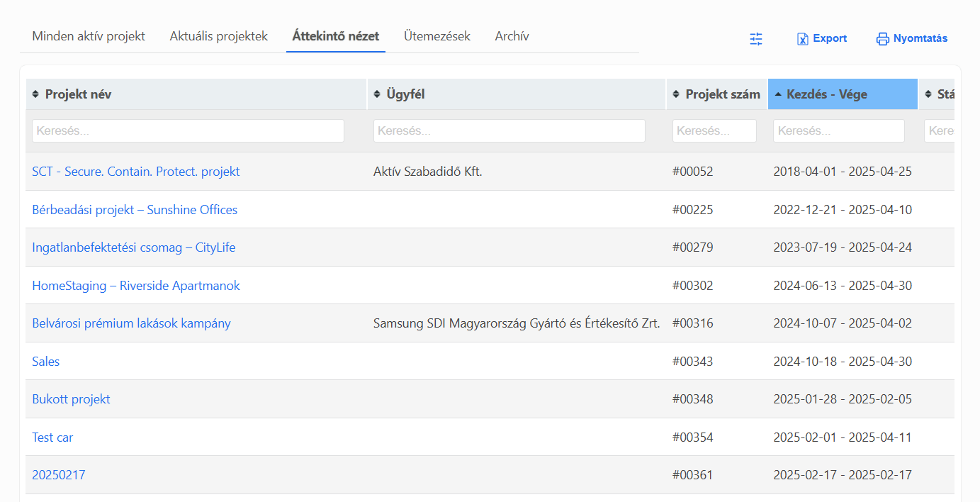Open the Aktuális projektek tab
The image size is (980, 502).
coord(218,36)
